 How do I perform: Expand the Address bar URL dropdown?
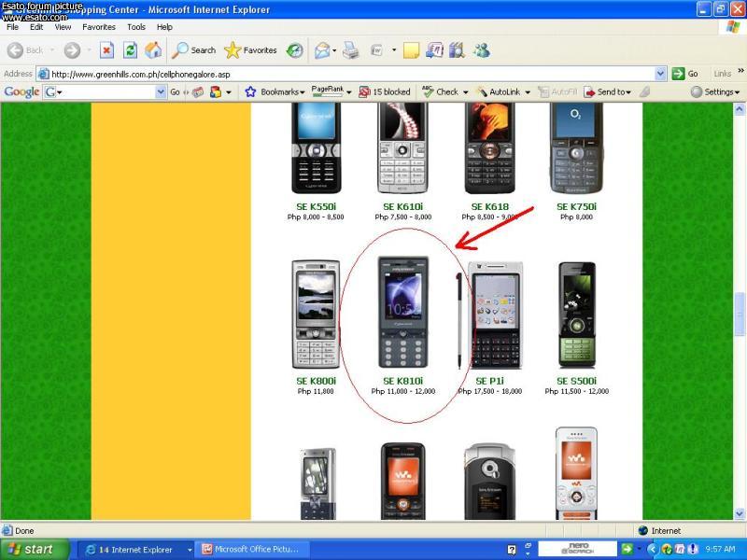[x=660, y=74]
